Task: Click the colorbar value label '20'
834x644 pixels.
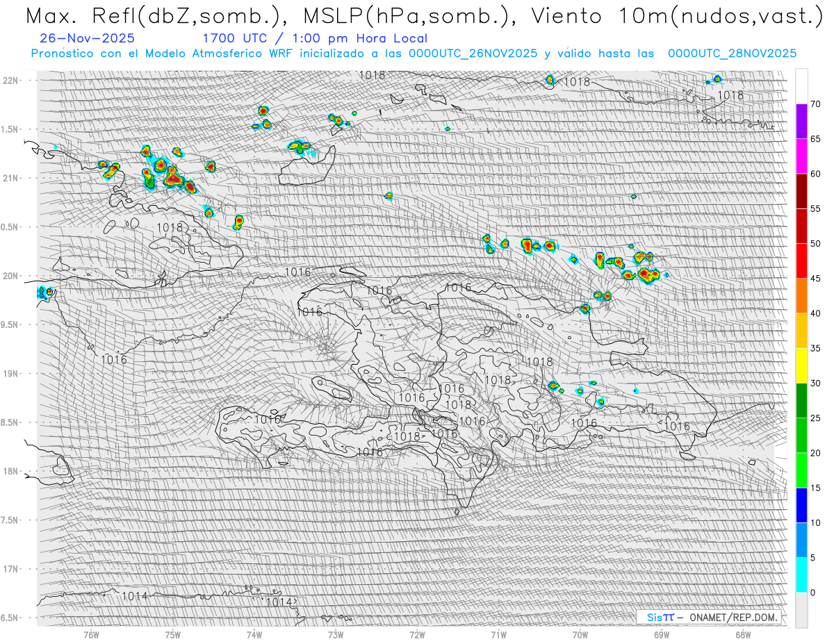Action: click(815, 453)
